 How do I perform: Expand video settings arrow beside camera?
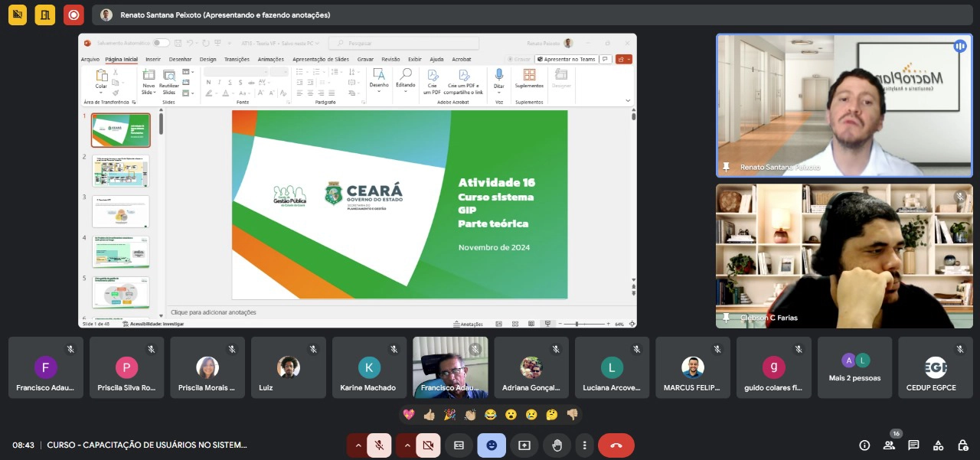coord(407,445)
